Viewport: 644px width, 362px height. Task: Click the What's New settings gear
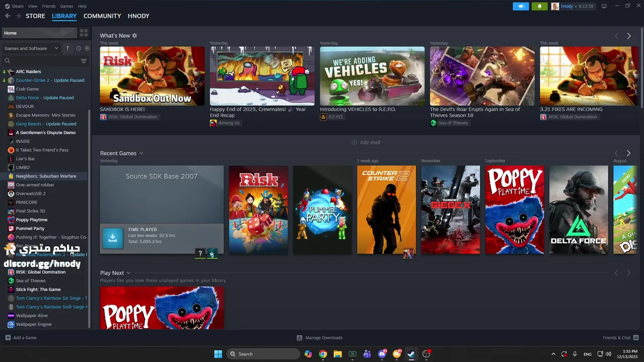click(x=134, y=36)
